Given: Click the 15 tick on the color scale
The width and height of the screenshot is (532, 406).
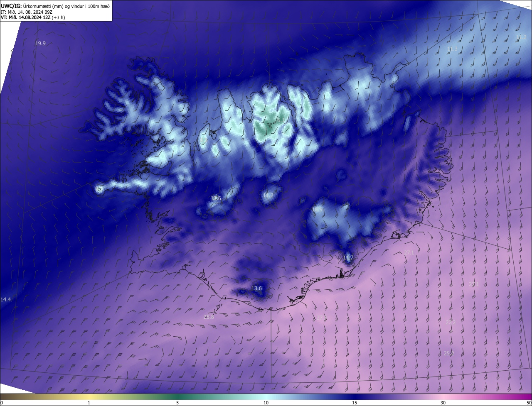Looking at the screenshot, I should tap(355, 403).
